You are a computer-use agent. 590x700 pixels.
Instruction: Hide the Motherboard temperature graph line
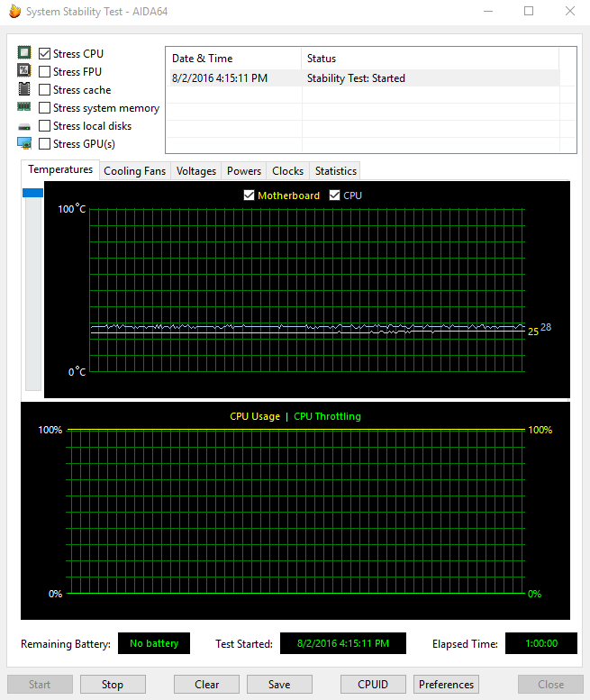click(x=250, y=195)
